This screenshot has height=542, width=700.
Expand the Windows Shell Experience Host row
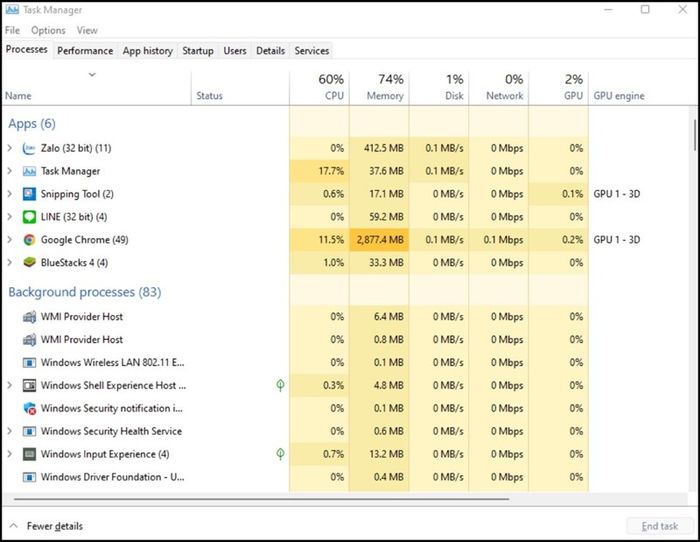click(10, 385)
